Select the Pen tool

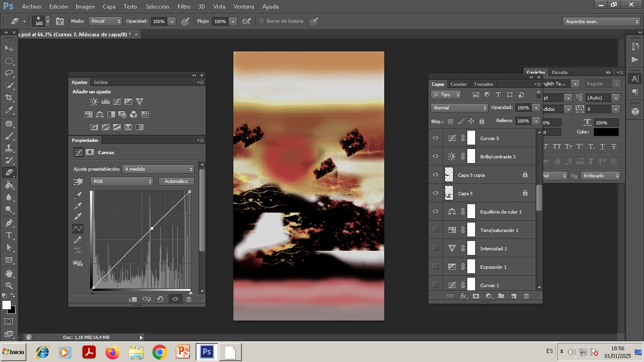[9, 222]
